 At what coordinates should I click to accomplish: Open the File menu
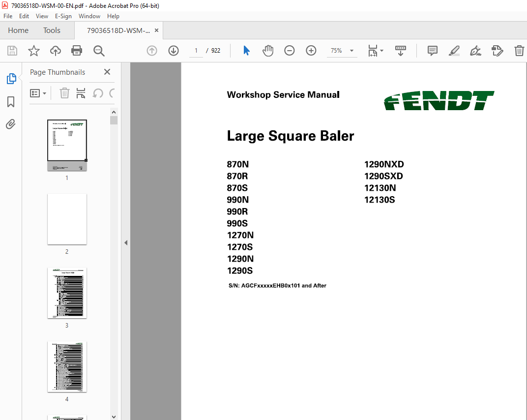[x=8, y=16]
